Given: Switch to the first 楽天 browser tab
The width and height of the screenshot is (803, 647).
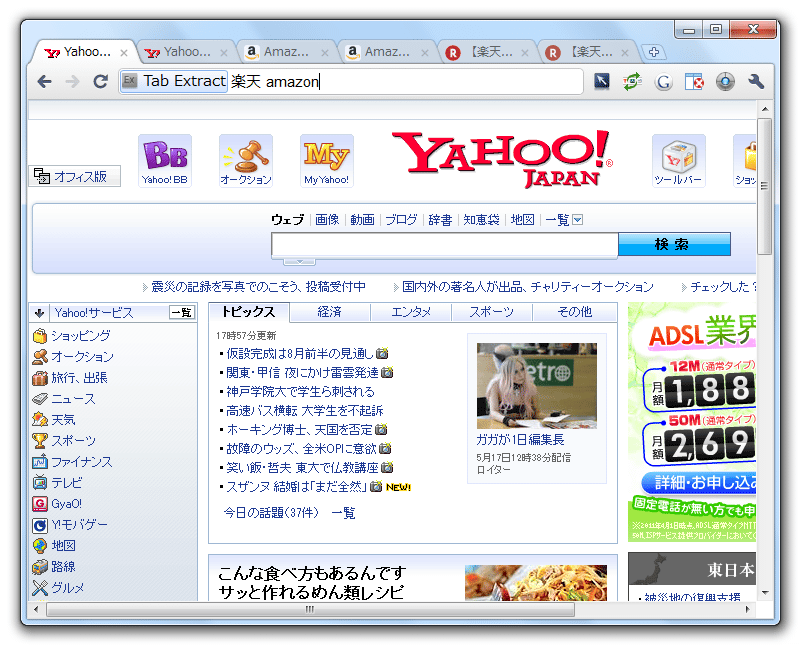Looking at the screenshot, I should pyautogui.click(x=487, y=52).
